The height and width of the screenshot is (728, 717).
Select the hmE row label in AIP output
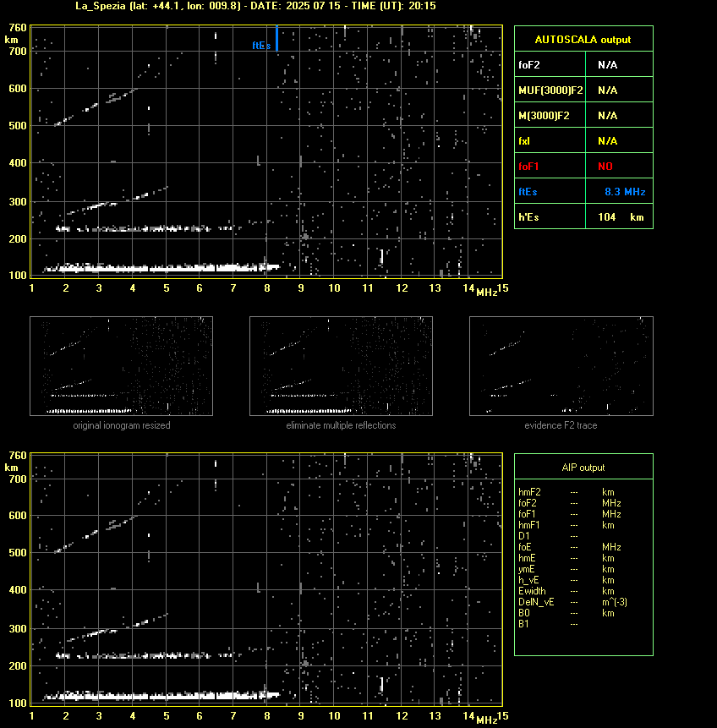[527, 558]
